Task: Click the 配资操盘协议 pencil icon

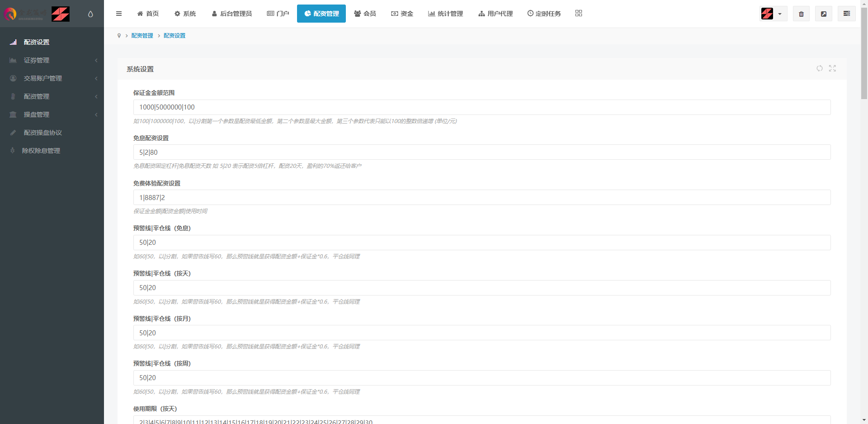Action: tap(13, 133)
